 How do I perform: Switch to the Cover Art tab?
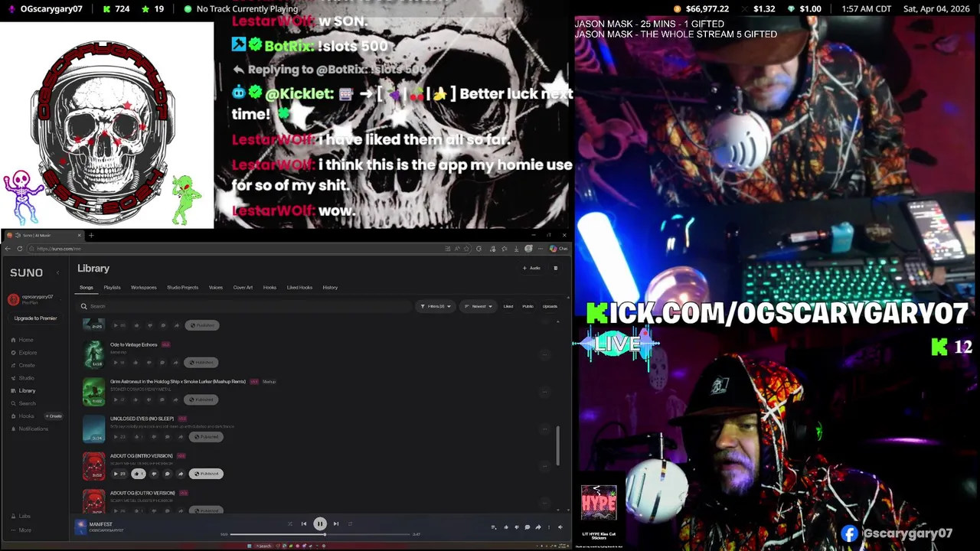pyautogui.click(x=243, y=288)
